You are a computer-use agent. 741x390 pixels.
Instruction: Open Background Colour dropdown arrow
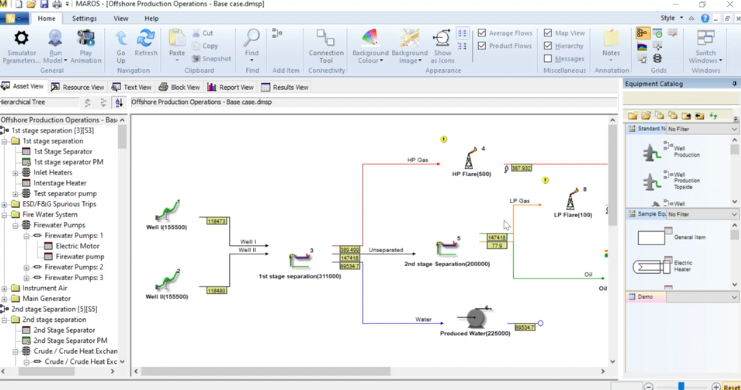coord(381,61)
